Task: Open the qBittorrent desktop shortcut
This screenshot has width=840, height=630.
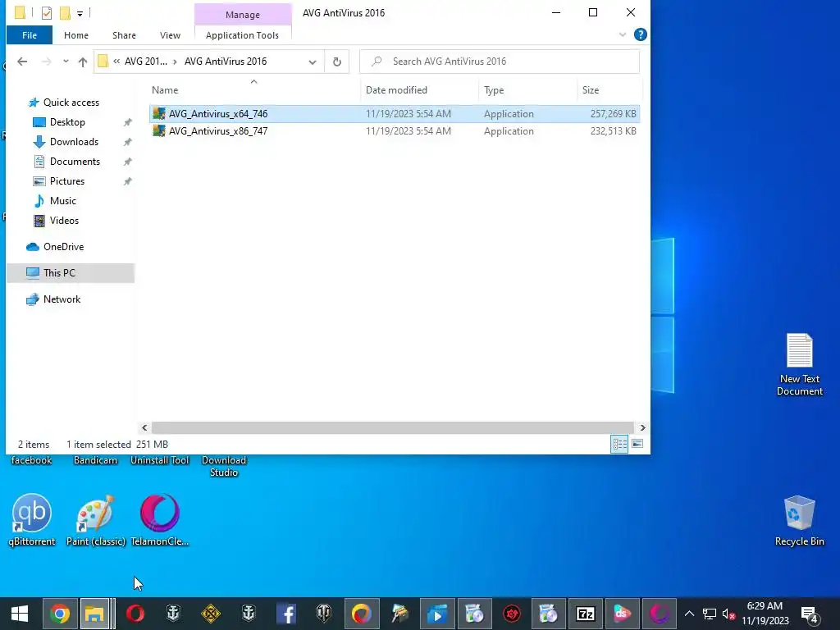Action: click(x=32, y=519)
